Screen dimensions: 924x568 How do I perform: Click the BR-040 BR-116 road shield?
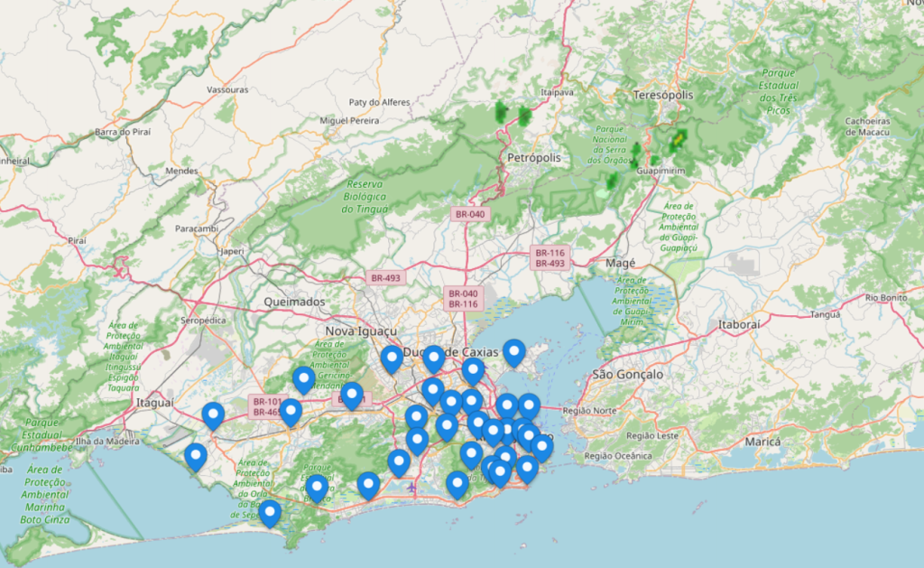click(463, 299)
